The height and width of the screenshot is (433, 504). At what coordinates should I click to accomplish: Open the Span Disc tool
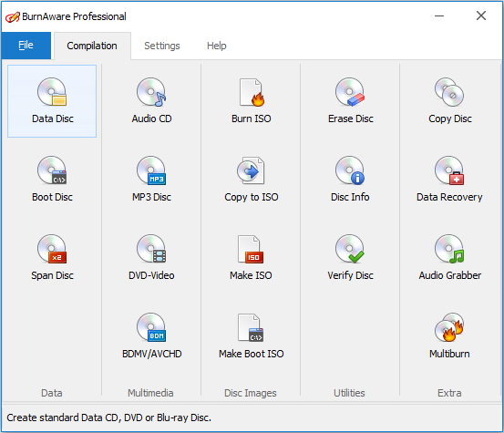tap(52, 258)
